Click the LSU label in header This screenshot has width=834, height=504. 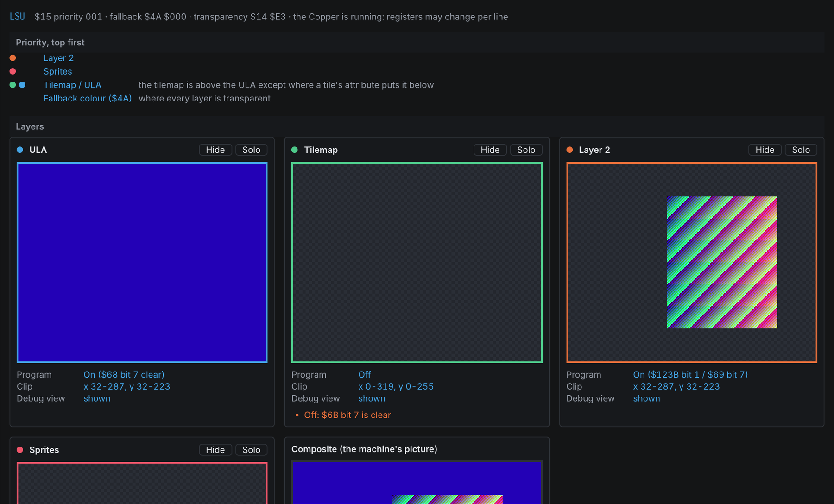[17, 16]
